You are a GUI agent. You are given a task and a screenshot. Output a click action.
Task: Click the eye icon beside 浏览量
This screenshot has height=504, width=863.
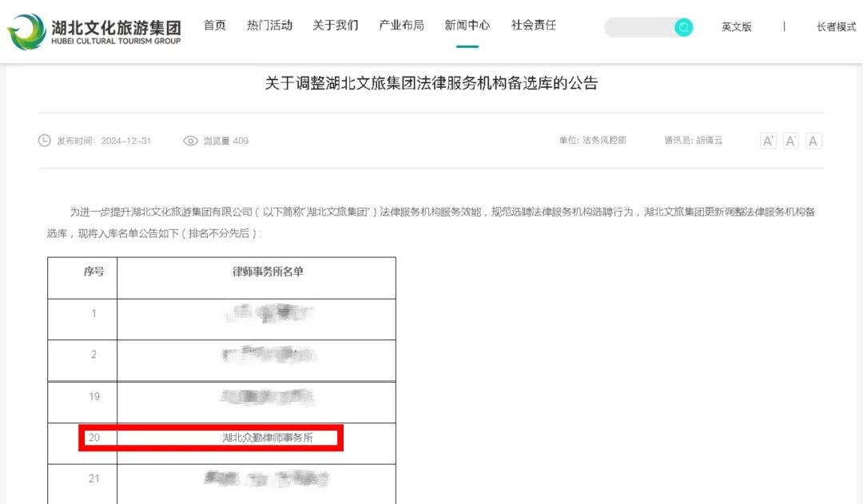click(x=190, y=141)
